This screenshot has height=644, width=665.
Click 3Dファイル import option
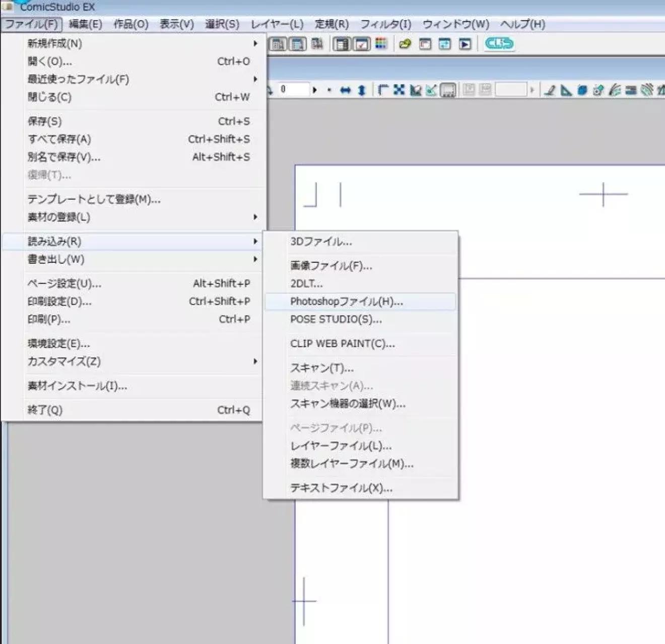pyautogui.click(x=322, y=242)
